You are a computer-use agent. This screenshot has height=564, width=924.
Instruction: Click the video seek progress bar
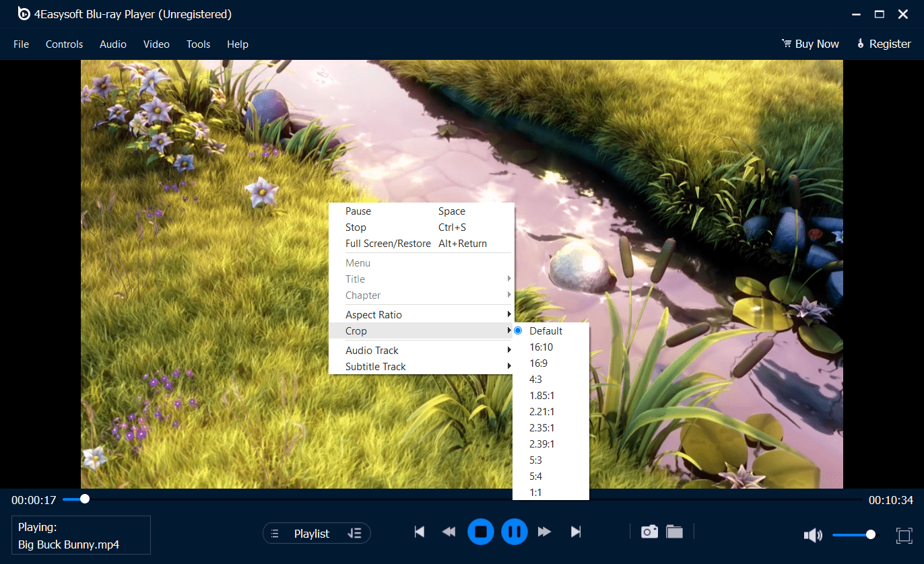pos(463,499)
